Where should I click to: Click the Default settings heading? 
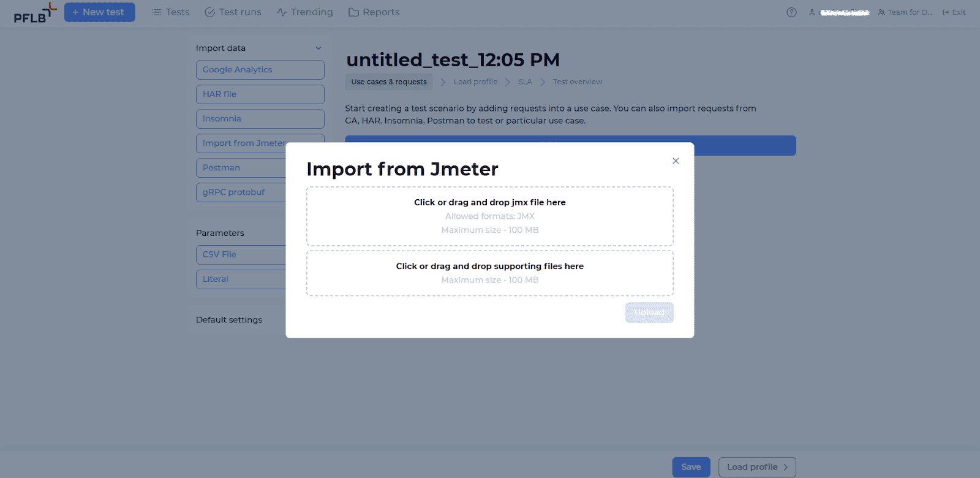pyautogui.click(x=229, y=320)
